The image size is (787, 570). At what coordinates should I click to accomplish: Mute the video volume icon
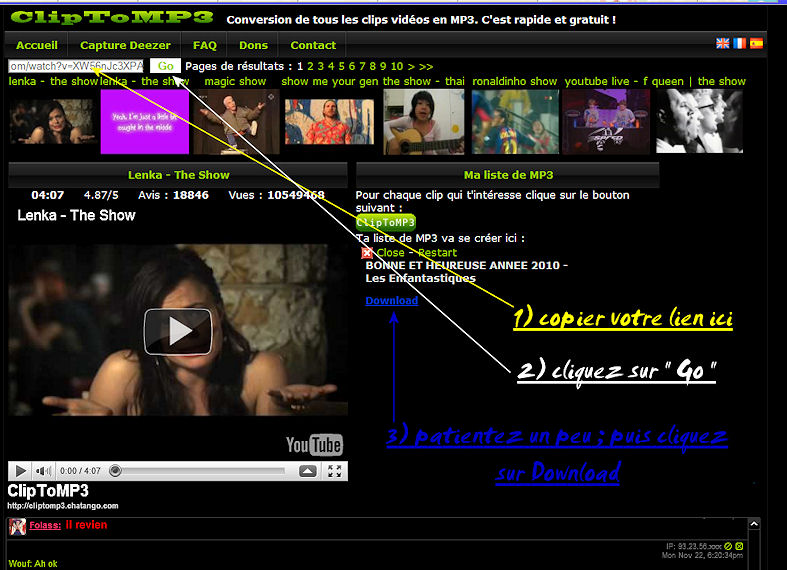[x=43, y=471]
